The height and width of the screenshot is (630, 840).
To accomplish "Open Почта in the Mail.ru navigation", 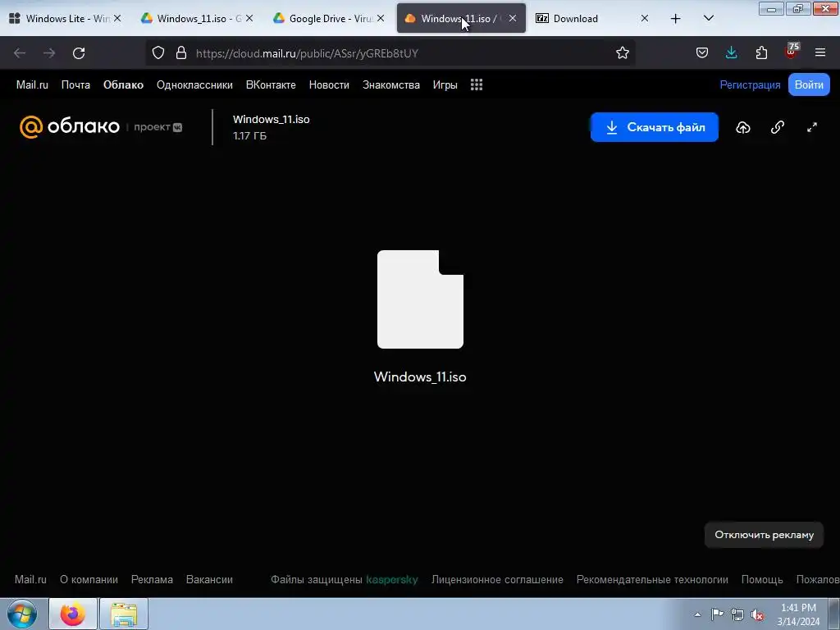I will coord(75,84).
